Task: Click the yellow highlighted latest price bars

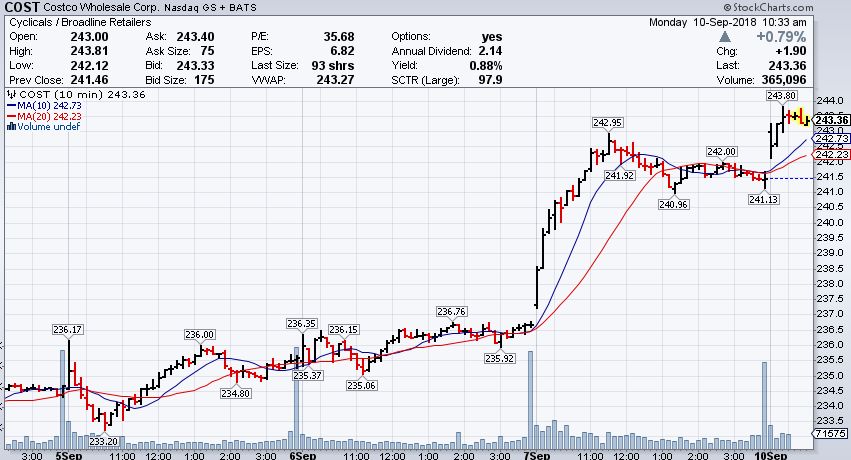Action: [797, 118]
